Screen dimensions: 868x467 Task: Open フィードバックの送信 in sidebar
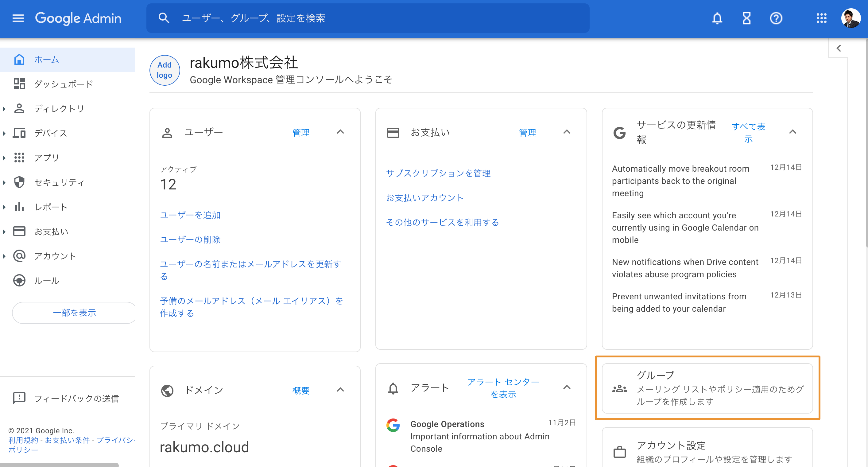[68, 398]
